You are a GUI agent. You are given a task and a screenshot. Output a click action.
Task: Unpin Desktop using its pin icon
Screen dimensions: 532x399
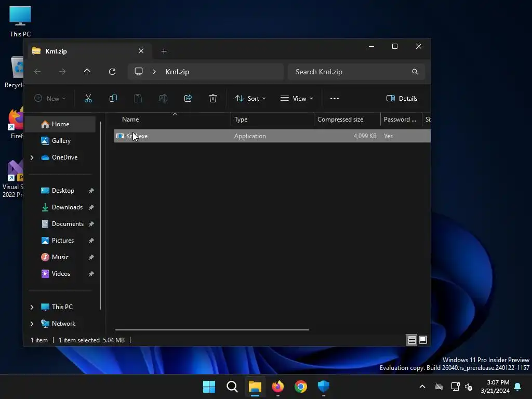91,191
